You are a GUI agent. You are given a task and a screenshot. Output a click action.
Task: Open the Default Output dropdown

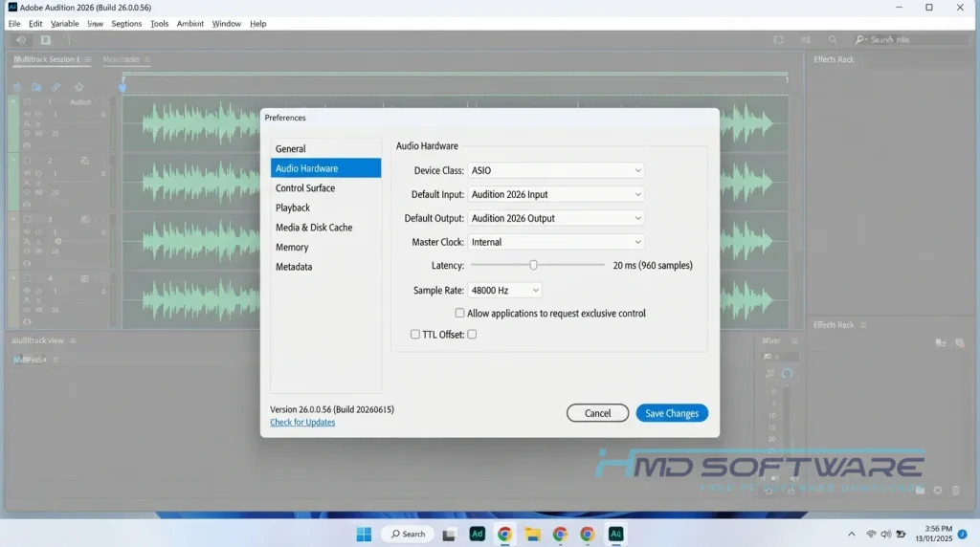click(556, 218)
